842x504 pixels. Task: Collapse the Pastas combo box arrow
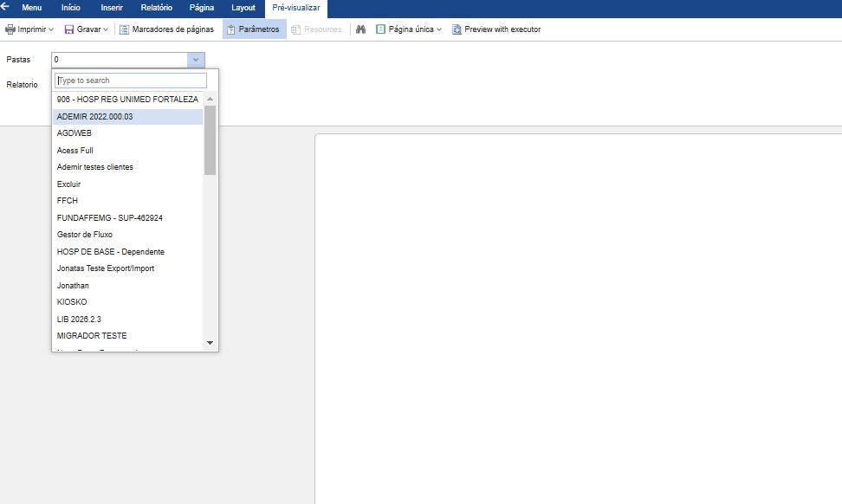pos(196,60)
